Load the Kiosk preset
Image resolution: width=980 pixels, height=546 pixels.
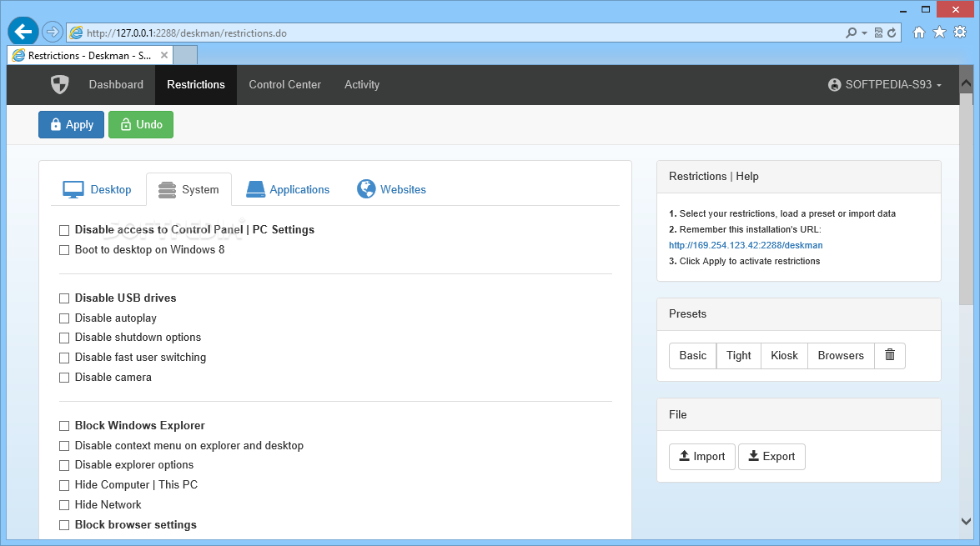tap(784, 355)
